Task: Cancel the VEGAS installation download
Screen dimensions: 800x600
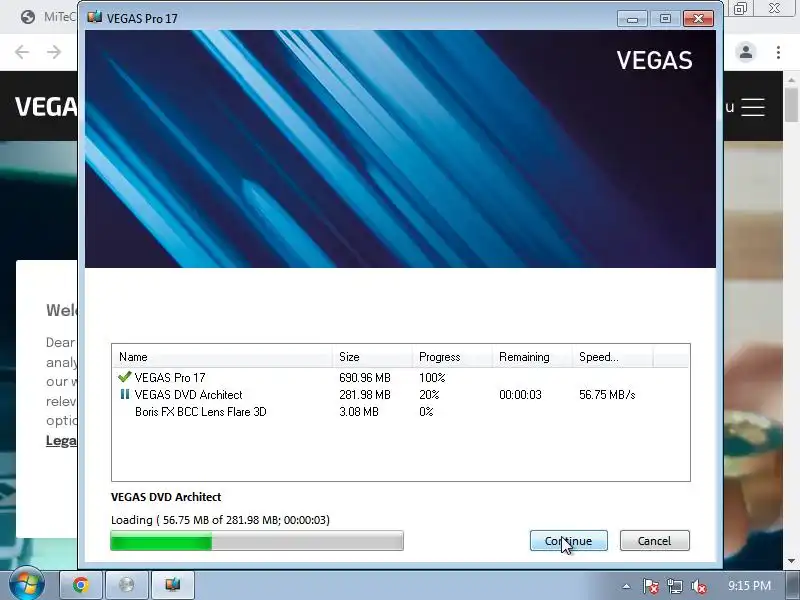Action: tap(655, 540)
